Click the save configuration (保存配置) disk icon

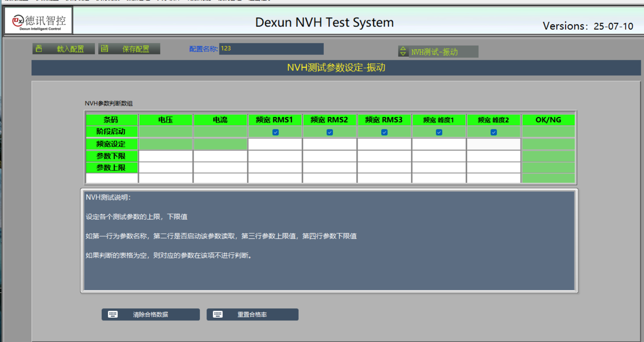coord(104,49)
